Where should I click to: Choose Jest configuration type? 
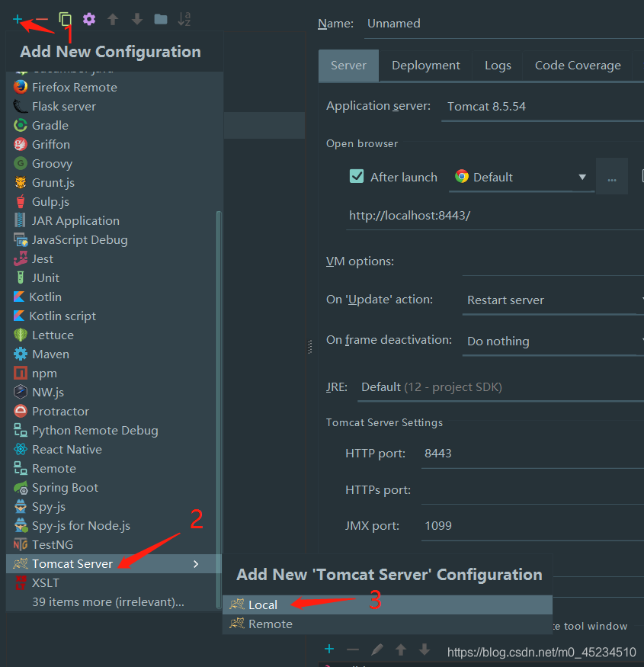pos(112,258)
